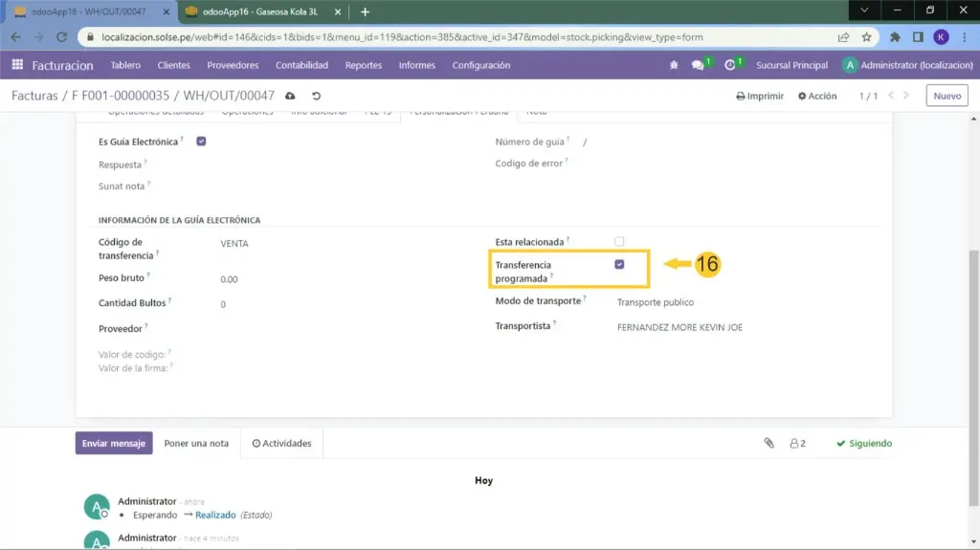Toggle the Transferencia programada checkbox

click(x=619, y=265)
